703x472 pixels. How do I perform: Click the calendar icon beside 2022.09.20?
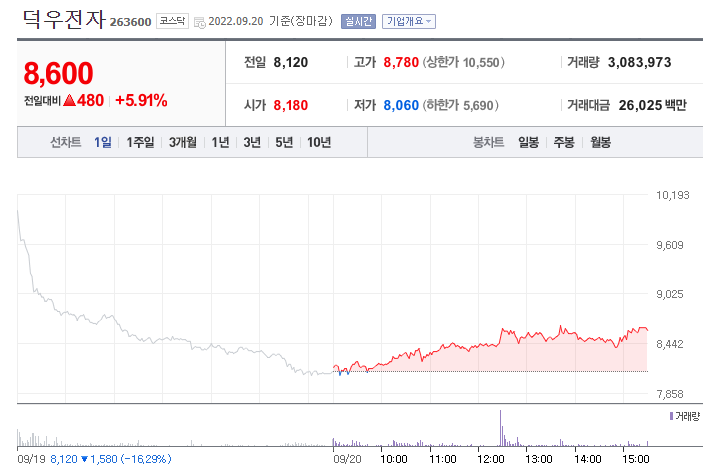[x=200, y=22]
